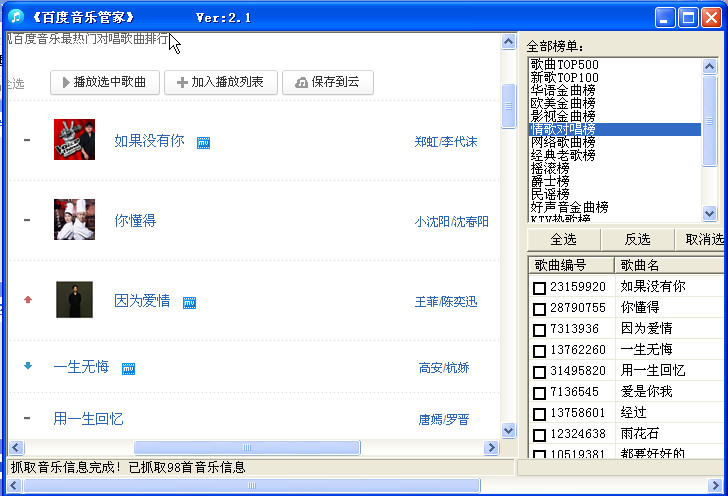Sort by the 歌曲名 column header
This screenshot has height=496, width=728.
pyautogui.click(x=670, y=265)
